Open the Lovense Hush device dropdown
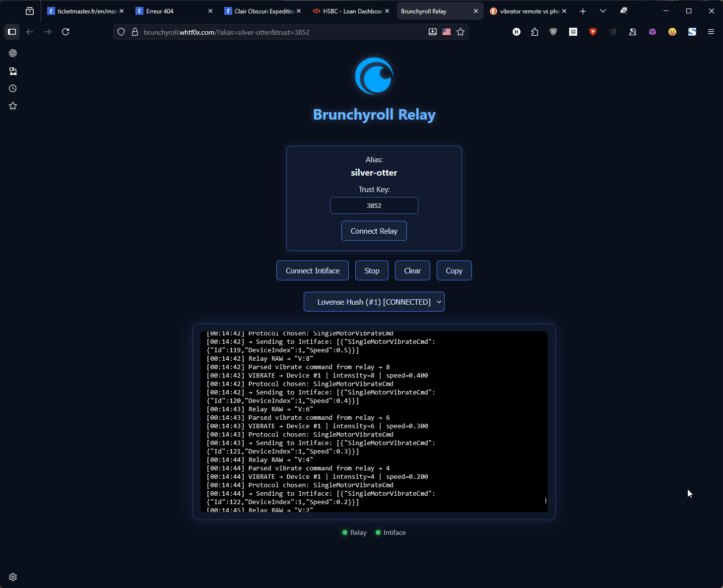The height and width of the screenshot is (588, 723). 374,302
